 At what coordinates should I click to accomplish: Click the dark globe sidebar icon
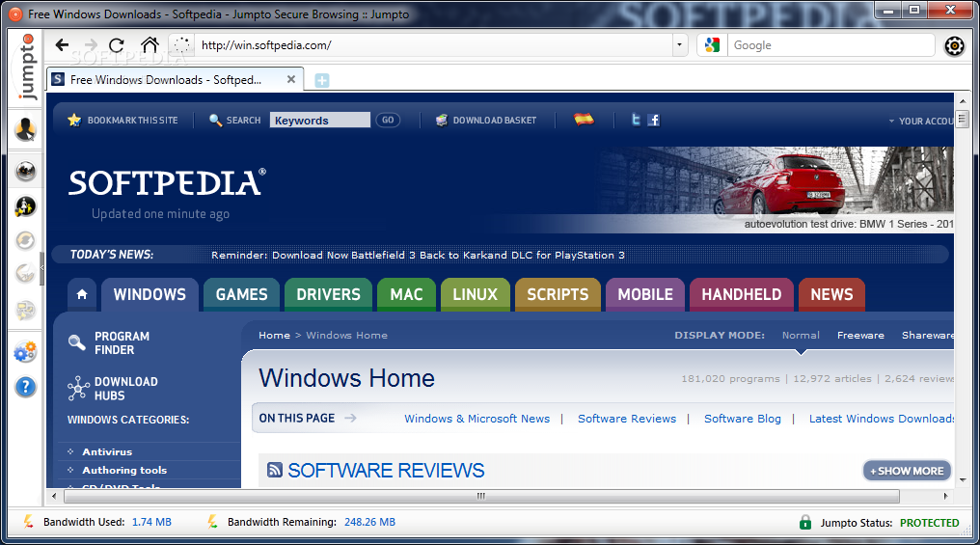(26, 171)
